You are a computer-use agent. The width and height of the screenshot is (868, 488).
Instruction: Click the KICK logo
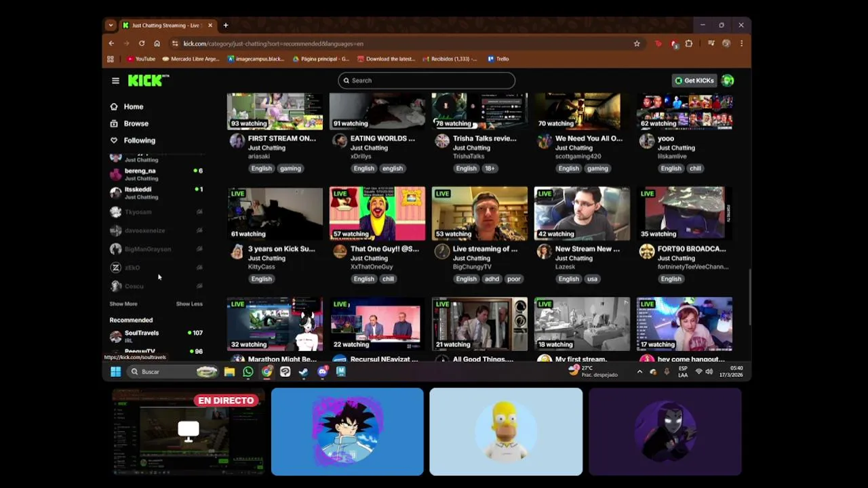click(x=148, y=80)
